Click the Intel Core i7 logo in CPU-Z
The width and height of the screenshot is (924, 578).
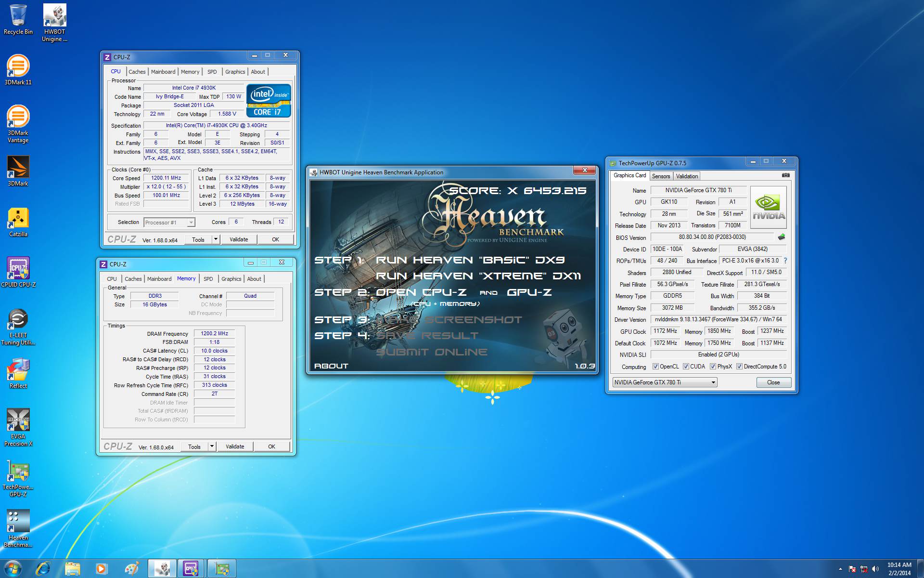[x=269, y=101]
